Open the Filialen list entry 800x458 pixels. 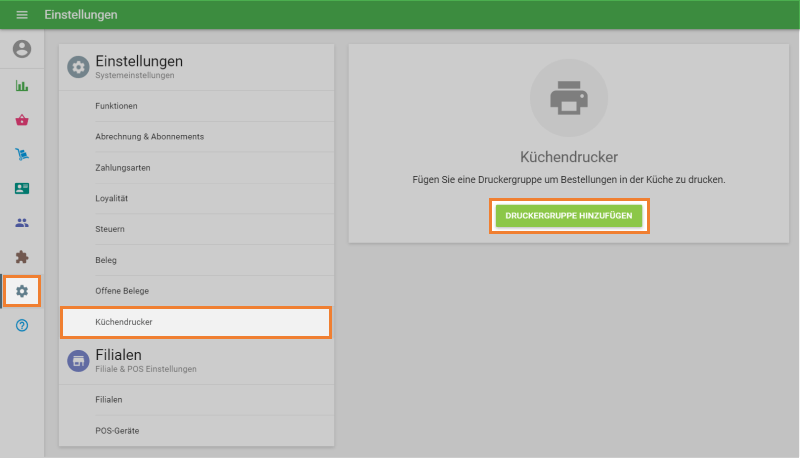pyautogui.click(x=196, y=400)
